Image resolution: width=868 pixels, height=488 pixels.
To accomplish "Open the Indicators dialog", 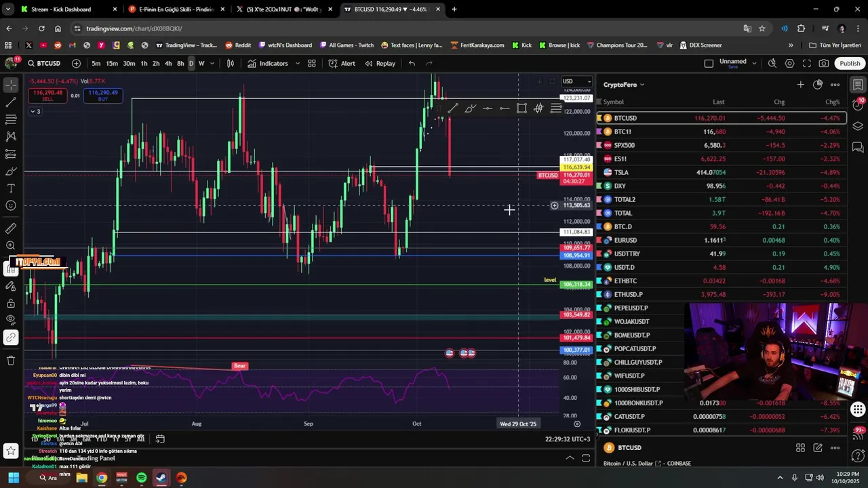I will click(268, 63).
